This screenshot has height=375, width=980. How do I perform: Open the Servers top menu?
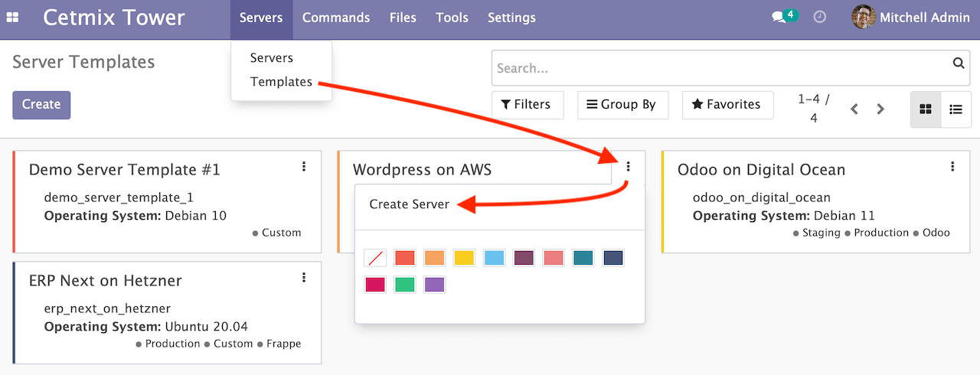click(x=261, y=18)
